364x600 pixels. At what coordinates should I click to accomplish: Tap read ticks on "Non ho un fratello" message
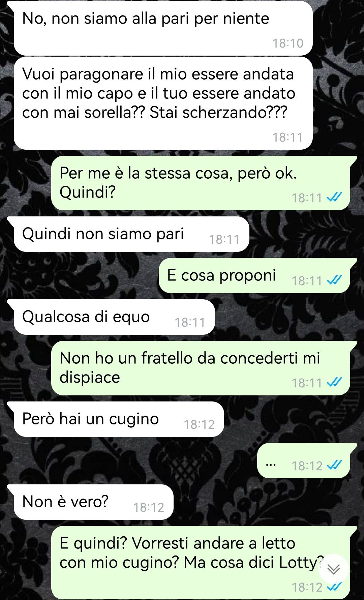[x=335, y=383]
